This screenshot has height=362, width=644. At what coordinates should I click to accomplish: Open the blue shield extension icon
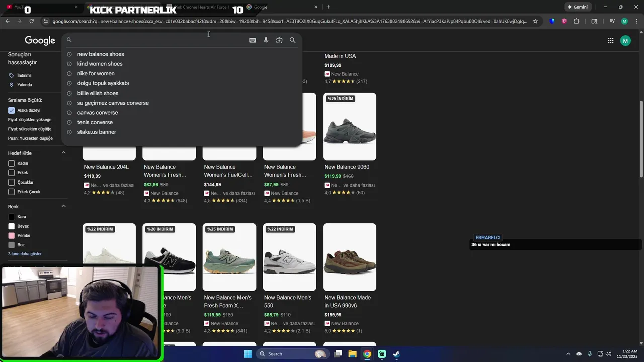[x=552, y=21]
